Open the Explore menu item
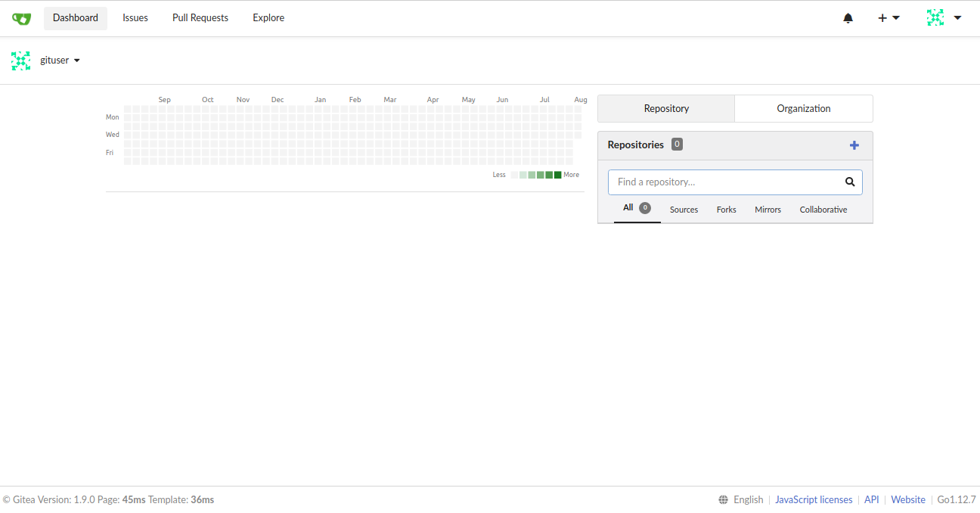Screen dimensions: 980x513 [x=268, y=18]
